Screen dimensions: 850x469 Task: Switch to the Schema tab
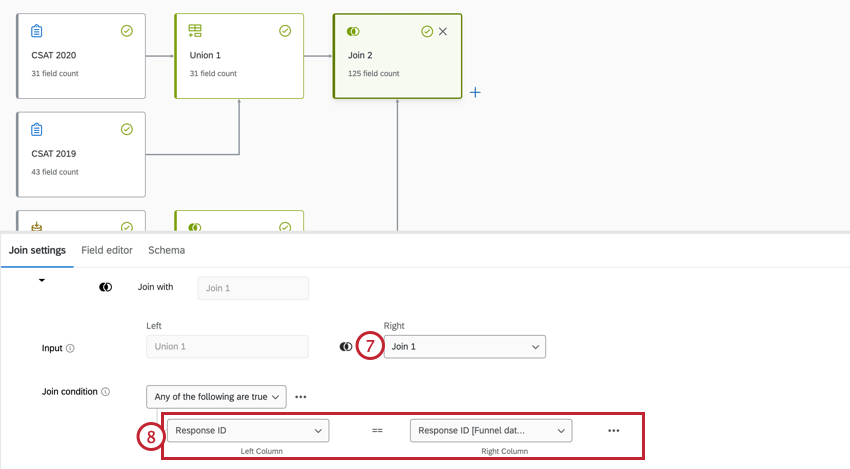166,250
